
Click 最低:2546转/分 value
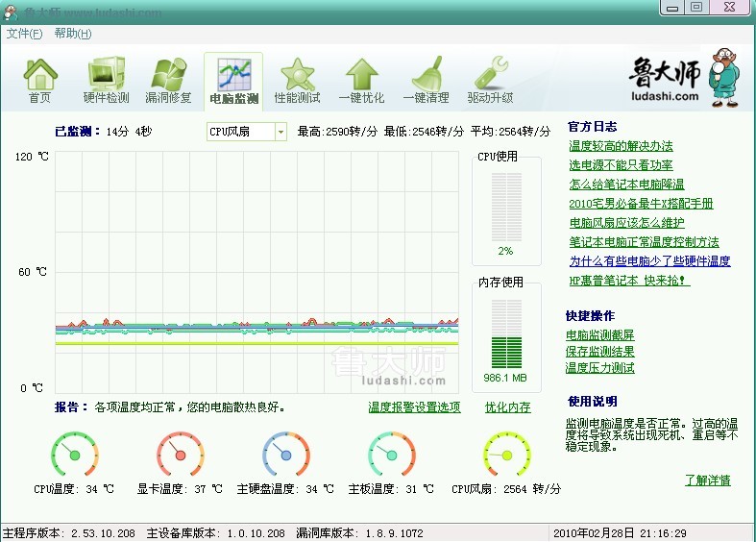tap(424, 132)
